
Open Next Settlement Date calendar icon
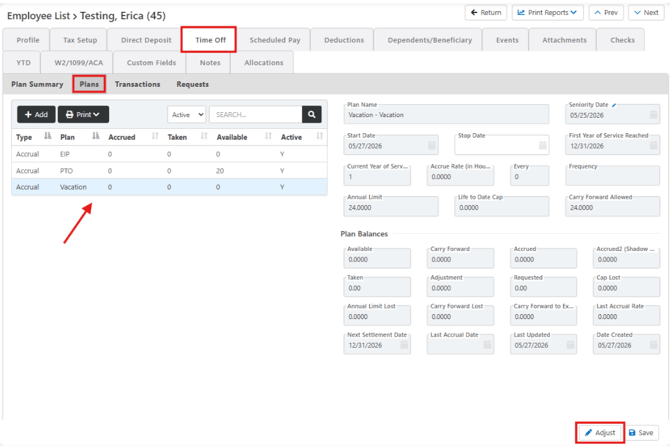pos(404,345)
